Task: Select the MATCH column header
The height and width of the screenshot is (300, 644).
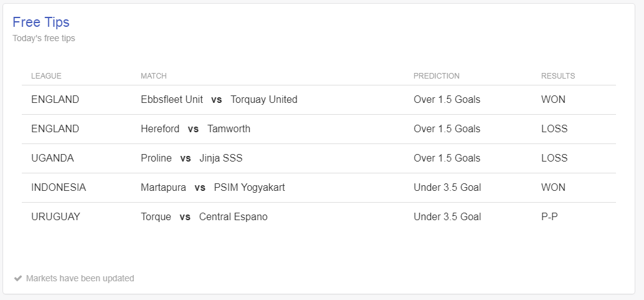Action: 154,76
